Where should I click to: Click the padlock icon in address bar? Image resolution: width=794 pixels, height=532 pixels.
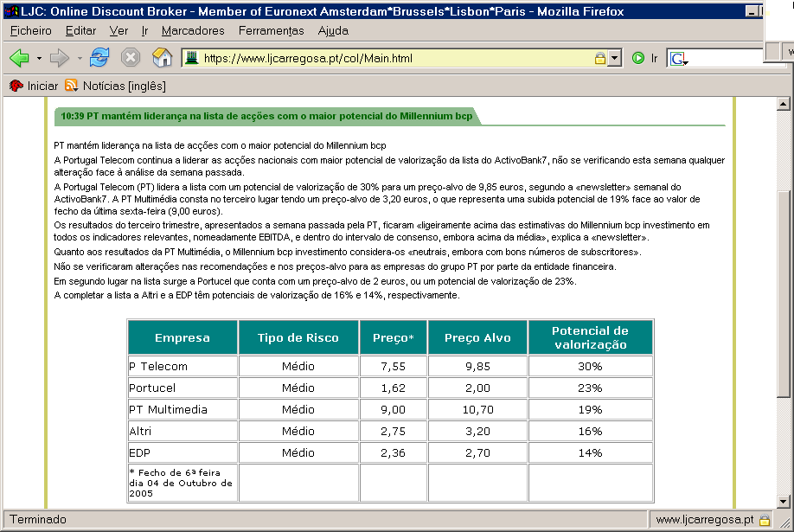(x=599, y=59)
